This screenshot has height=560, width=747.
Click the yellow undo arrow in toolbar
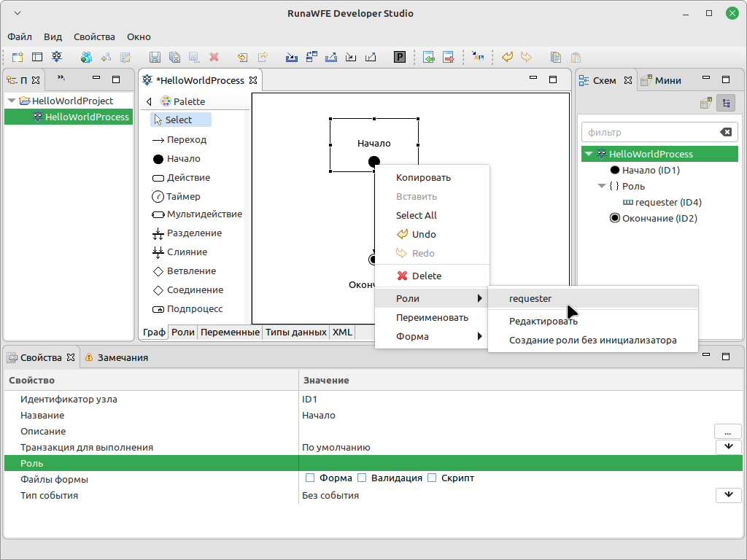coord(508,57)
